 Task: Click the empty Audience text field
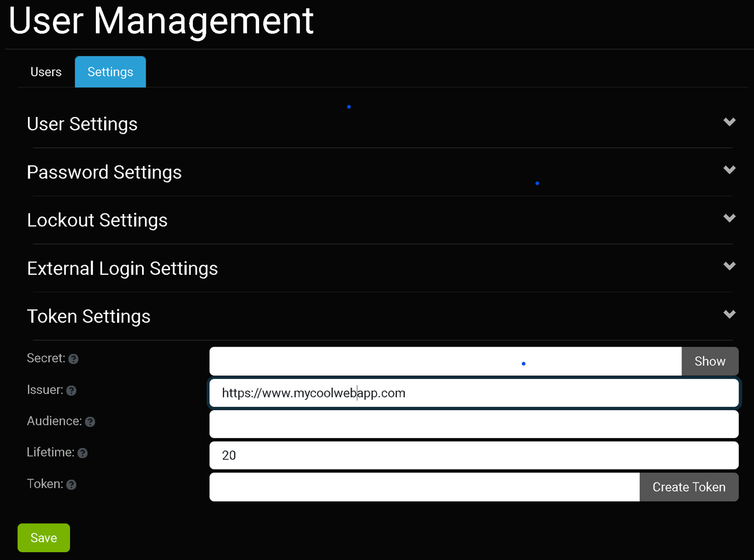pos(474,424)
